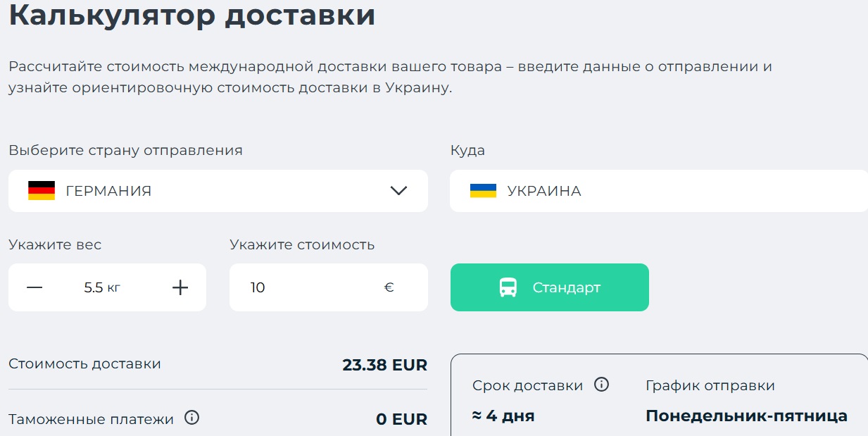Click the cost input field showing 10

[x=329, y=287]
